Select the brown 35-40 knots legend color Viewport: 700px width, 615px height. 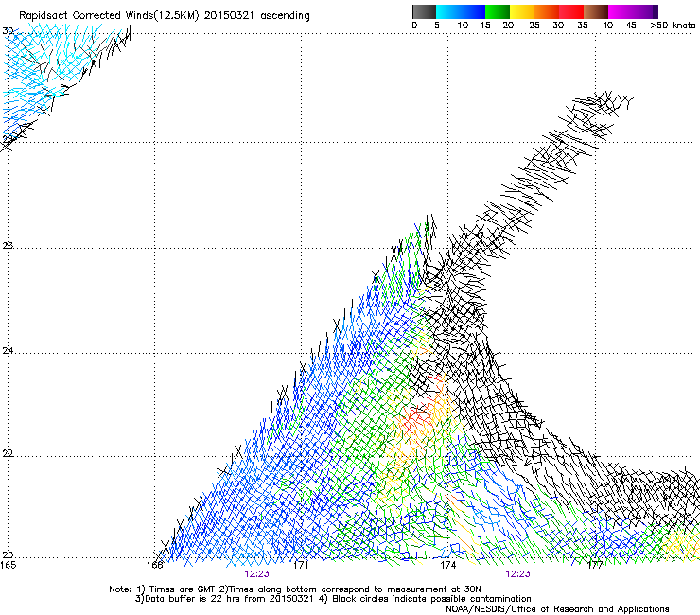[596, 11]
